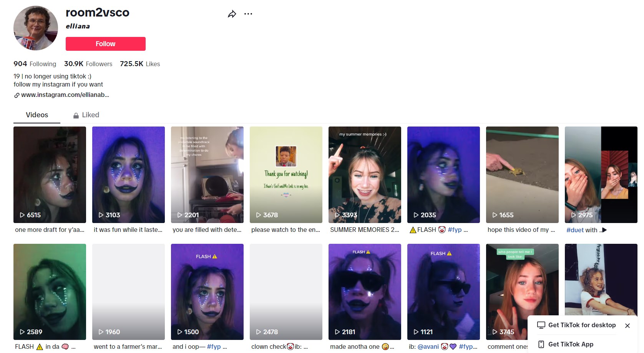Switch to the Liked tab
The image size is (644, 353).
[90, 115]
